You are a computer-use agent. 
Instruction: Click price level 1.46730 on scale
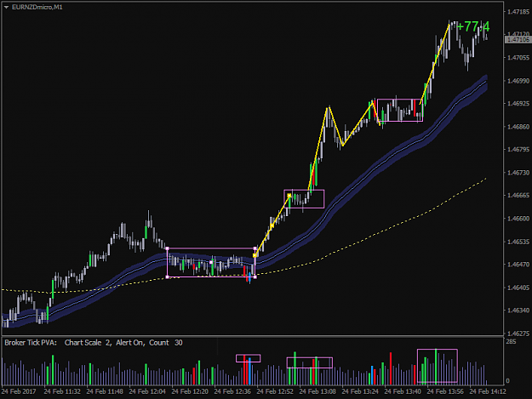[518, 173]
